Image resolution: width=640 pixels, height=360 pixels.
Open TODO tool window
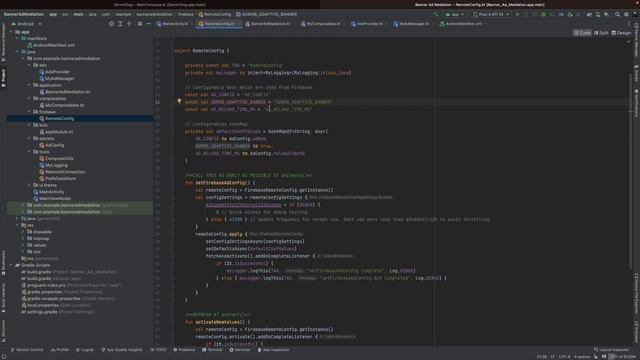tap(159, 350)
